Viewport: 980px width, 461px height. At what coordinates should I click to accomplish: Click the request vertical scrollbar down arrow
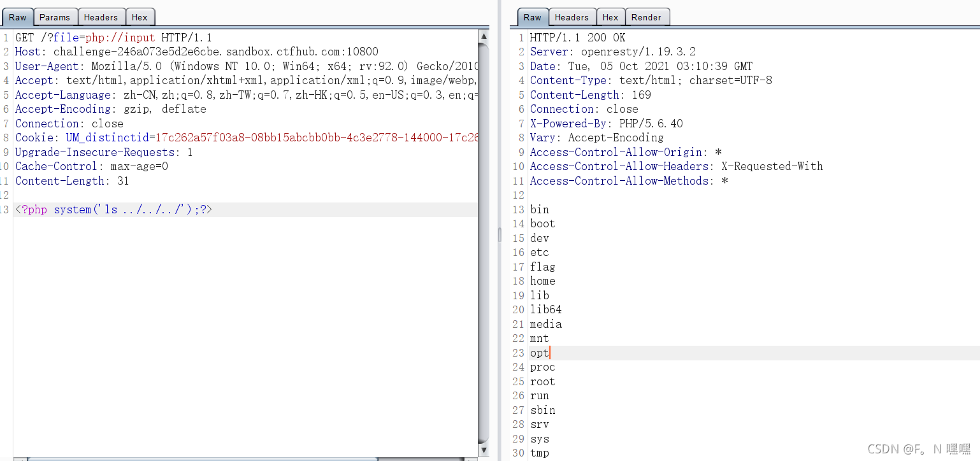tap(484, 450)
